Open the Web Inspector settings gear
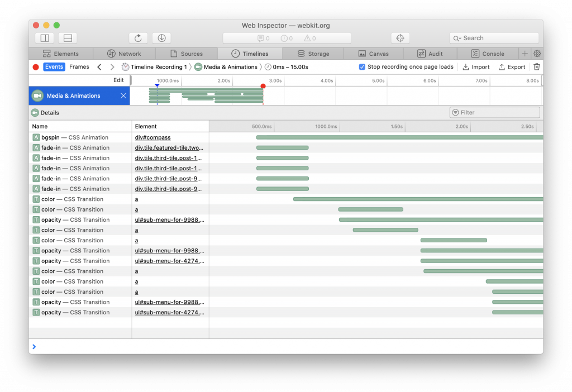 pos(537,54)
